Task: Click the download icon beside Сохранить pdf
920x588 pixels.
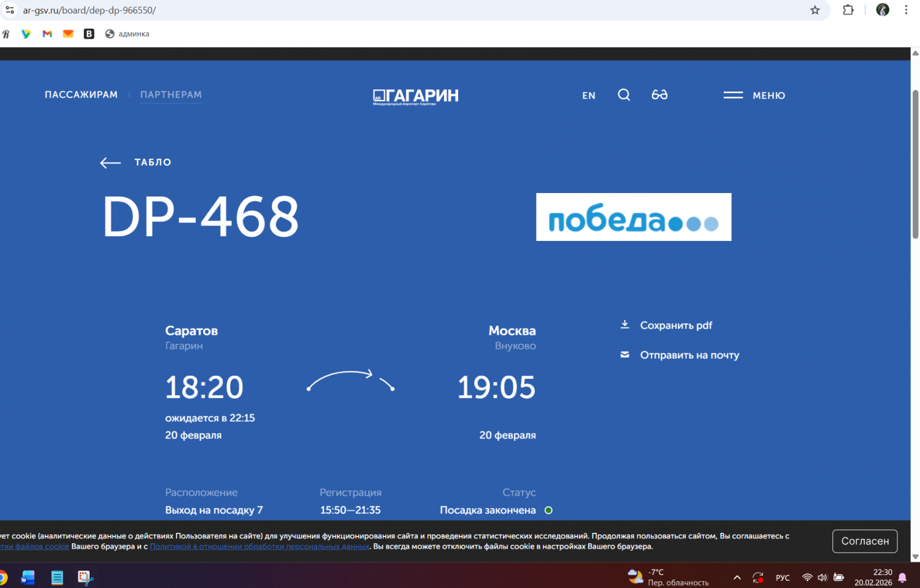Action: coord(625,325)
